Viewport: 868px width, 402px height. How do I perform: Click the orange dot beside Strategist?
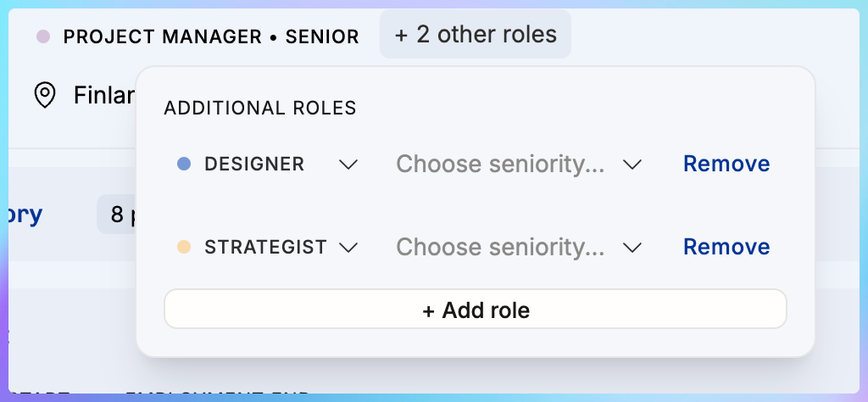coord(183,247)
